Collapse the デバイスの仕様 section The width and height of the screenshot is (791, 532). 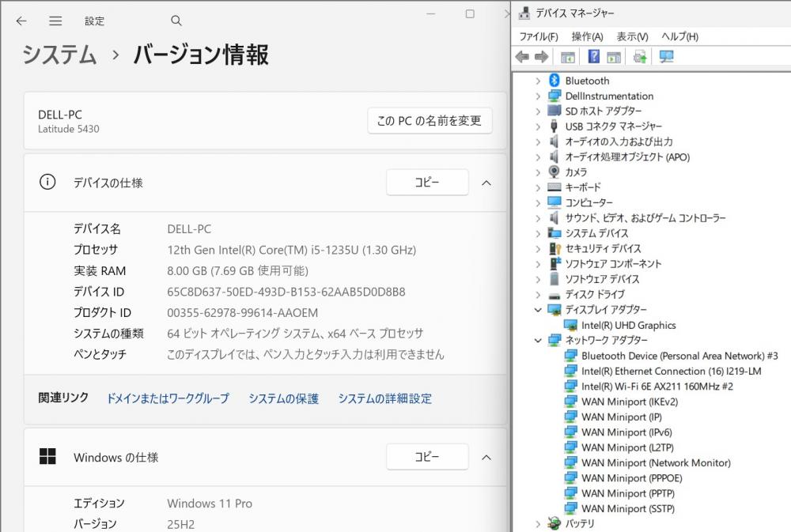pos(486,183)
